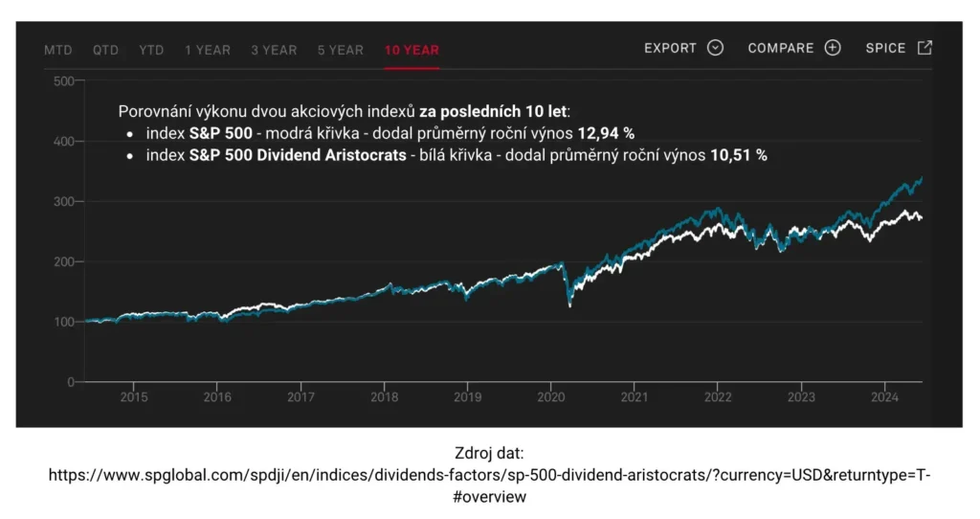
Task: Switch chart to 5 YEAR range
Action: click(x=341, y=50)
